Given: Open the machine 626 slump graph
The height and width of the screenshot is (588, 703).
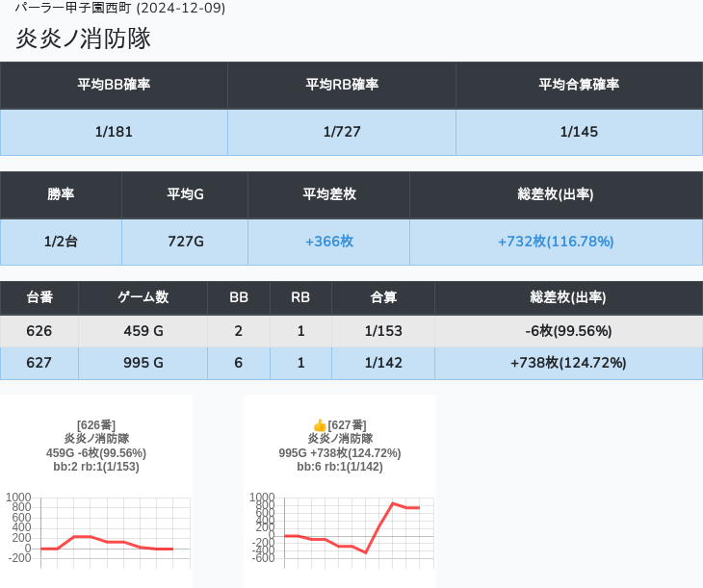Looking at the screenshot, I should (x=96, y=529).
